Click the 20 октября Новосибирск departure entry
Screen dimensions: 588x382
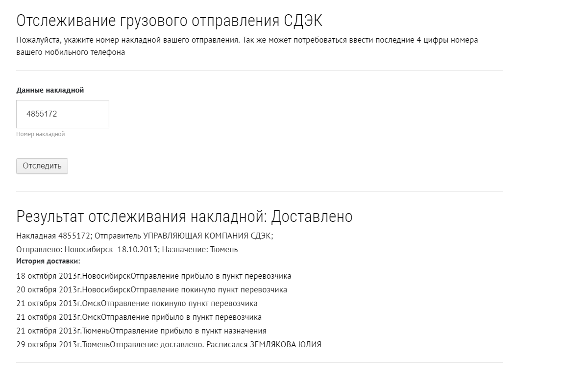[151, 289]
